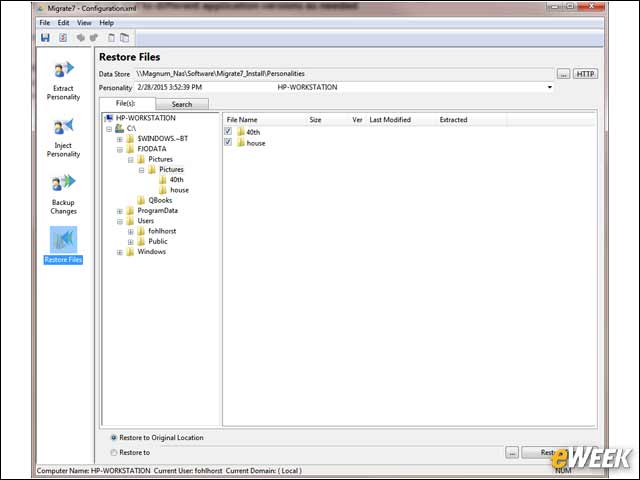This screenshot has height=480, width=640.
Task: Click the undo arrow toolbar icon
Action: tap(80, 38)
